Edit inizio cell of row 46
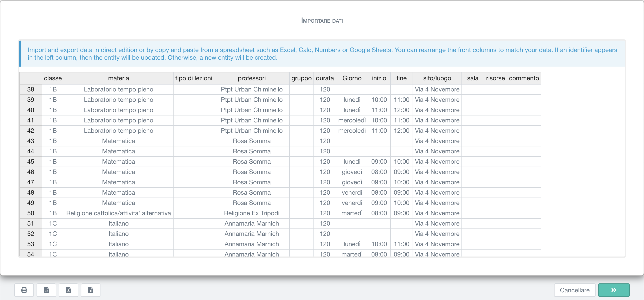 [379, 172]
